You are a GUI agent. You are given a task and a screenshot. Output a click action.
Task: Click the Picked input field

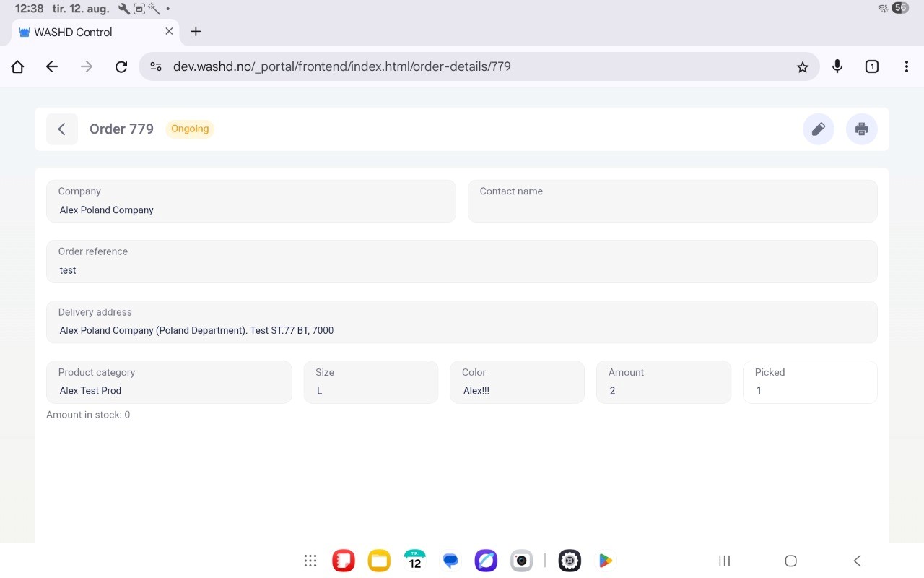click(809, 390)
